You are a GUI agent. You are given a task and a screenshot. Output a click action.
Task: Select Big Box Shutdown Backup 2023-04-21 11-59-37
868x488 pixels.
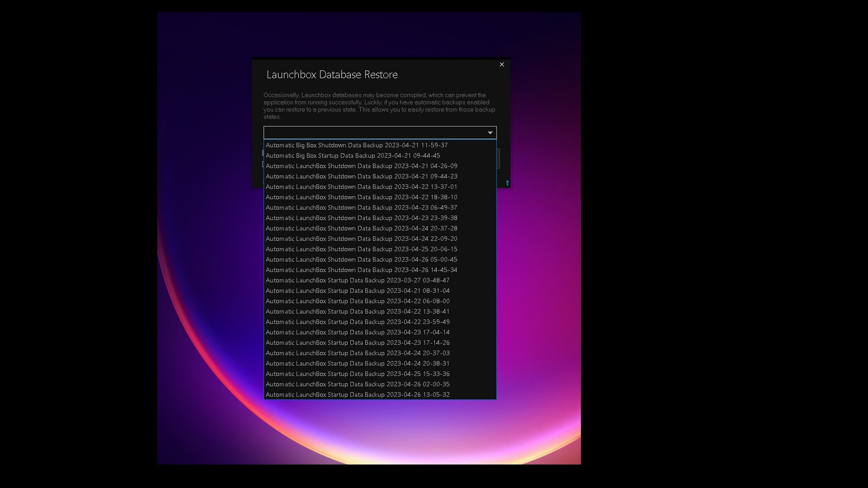point(380,145)
